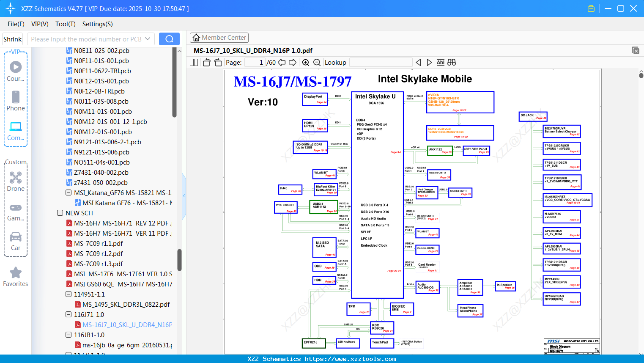Open N0J11-03S-008.pcb file
The width and height of the screenshot is (644, 363).
(x=97, y=102)
